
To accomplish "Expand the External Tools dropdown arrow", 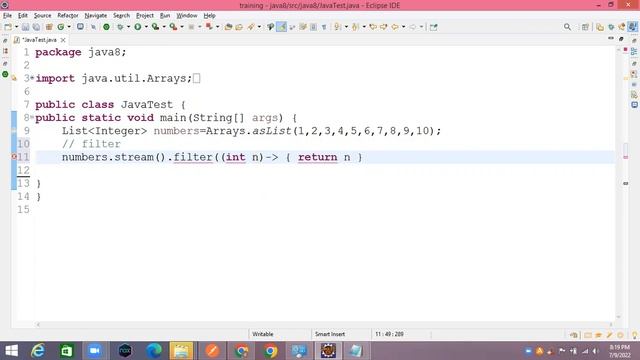I will coord(182,27).
